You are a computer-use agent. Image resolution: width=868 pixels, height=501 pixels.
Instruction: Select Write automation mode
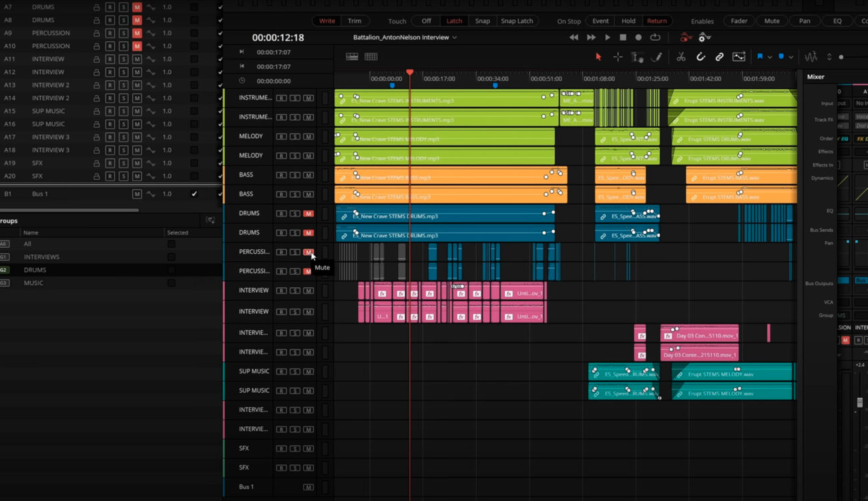(327, 21)
